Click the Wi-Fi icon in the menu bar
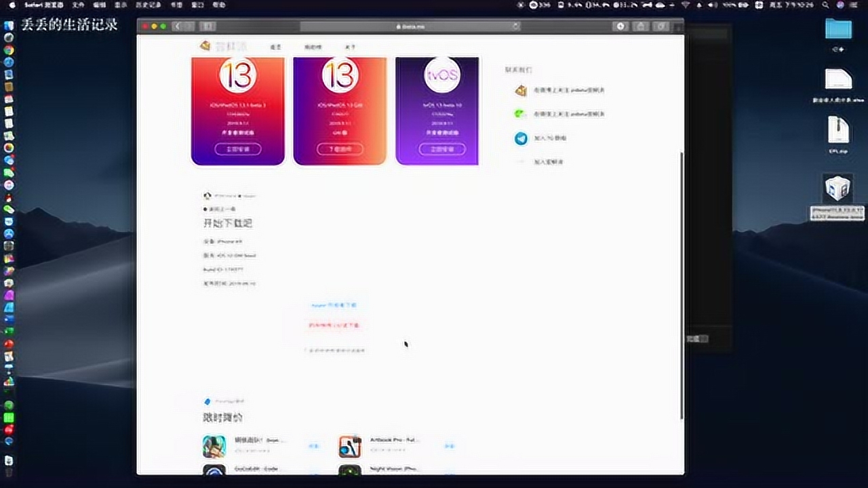Image resolution: width=868 pixels, height=488 pixels. [686, 5]
